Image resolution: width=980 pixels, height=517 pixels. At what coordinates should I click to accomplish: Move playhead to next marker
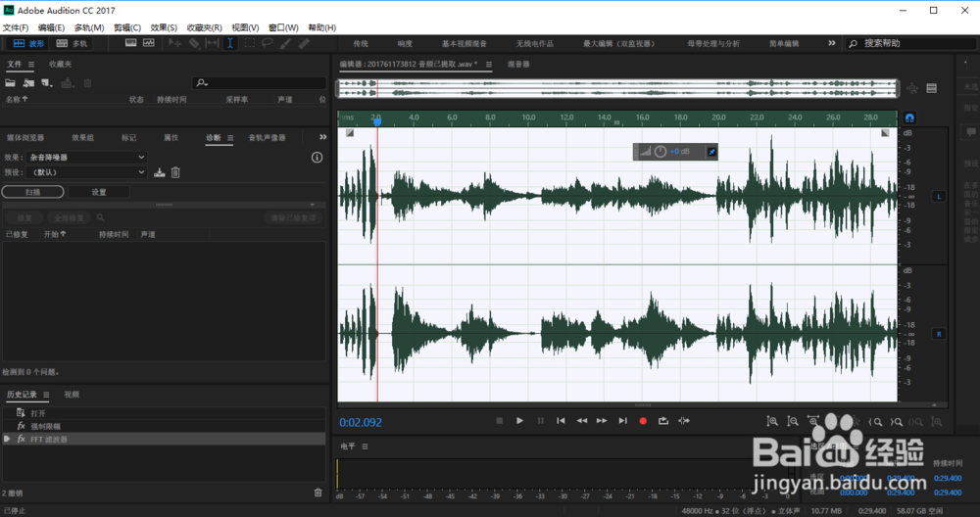click(x=622, y=421)
